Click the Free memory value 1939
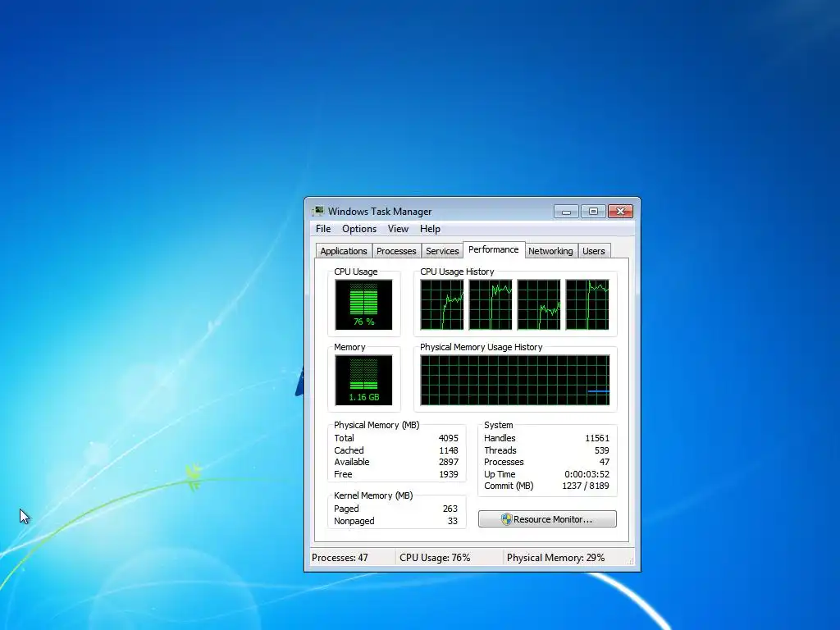The height and width of the screenshot is (630, 840). coord(449,474)
